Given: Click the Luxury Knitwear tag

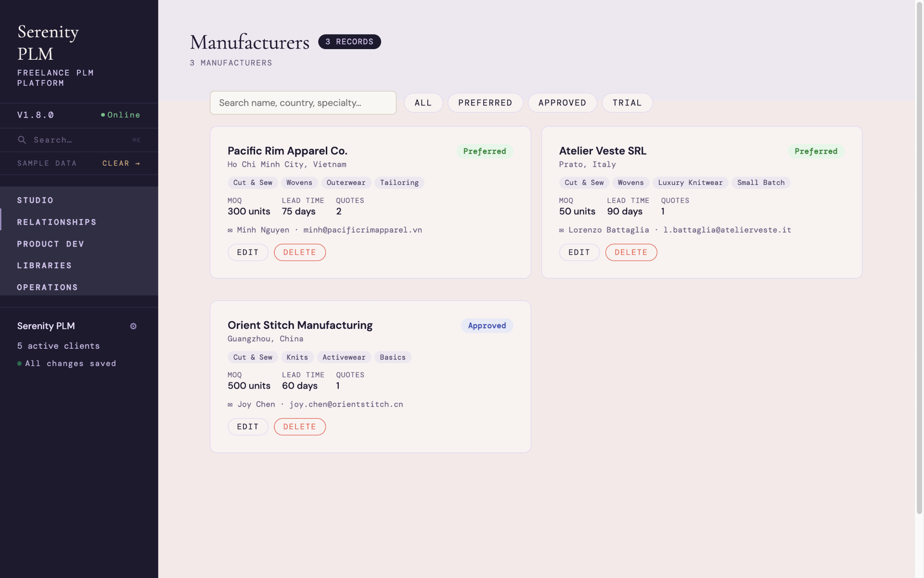Looking at the screenshot, I should (x=690, y=183).
